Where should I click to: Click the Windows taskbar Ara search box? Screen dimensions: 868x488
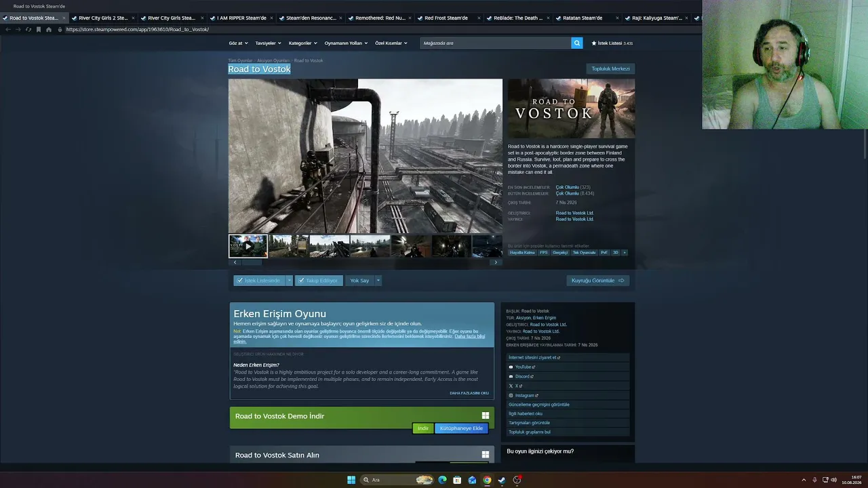398,480
